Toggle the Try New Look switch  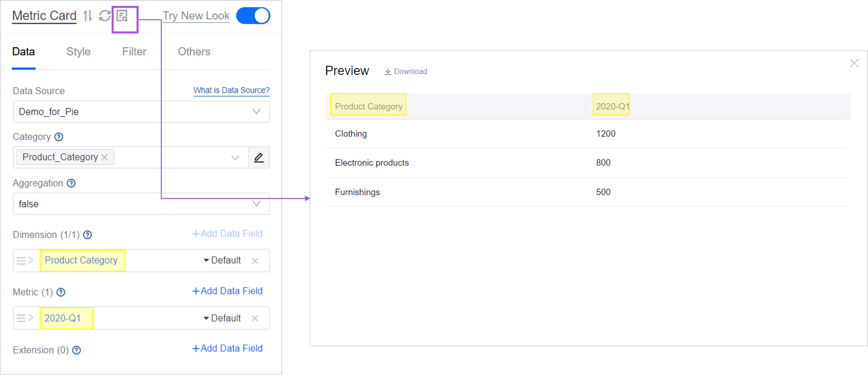(253, 16)
